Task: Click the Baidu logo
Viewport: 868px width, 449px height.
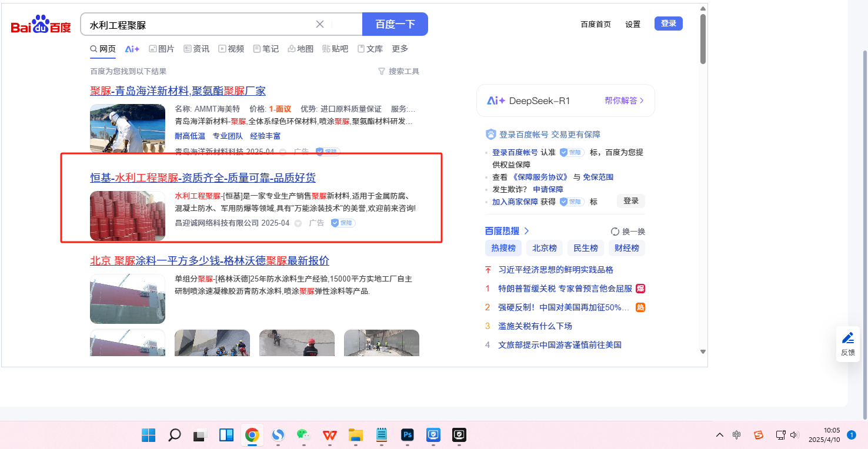Action: click(41, 25)
